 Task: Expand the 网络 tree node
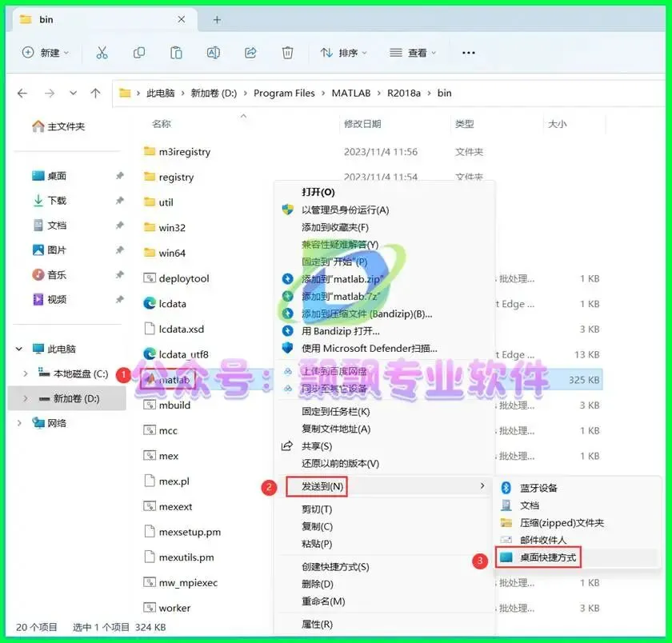pyautogui.click(x=19, y=423)
